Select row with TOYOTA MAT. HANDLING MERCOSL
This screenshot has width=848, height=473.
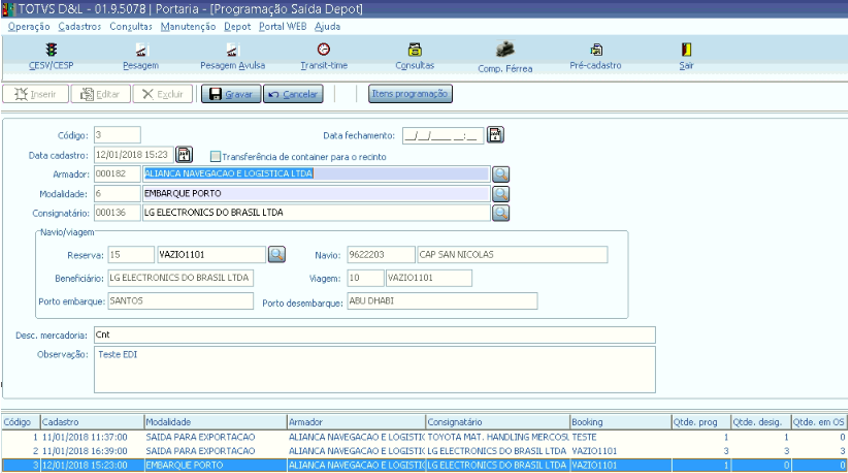click(424, 437)
